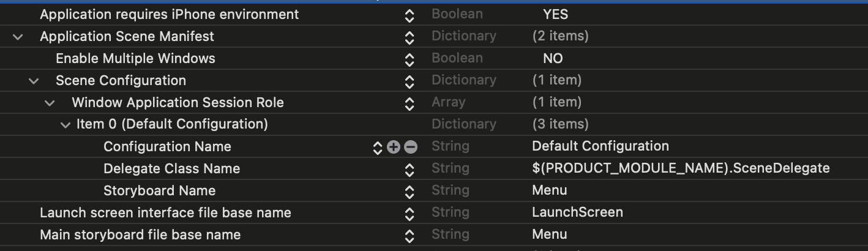Edit the $(PRODUCT_MODULE_NAME).SceneDelegate value
868x251 pixels.
[681, 168]
